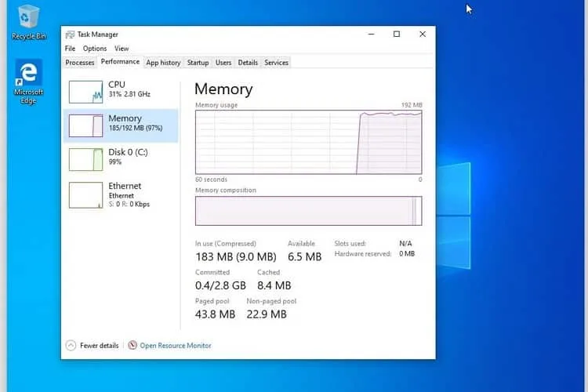588x392 pixels.
Task: Open Microsoft Edge desktop shortcut
Action: tap(29, 74)
